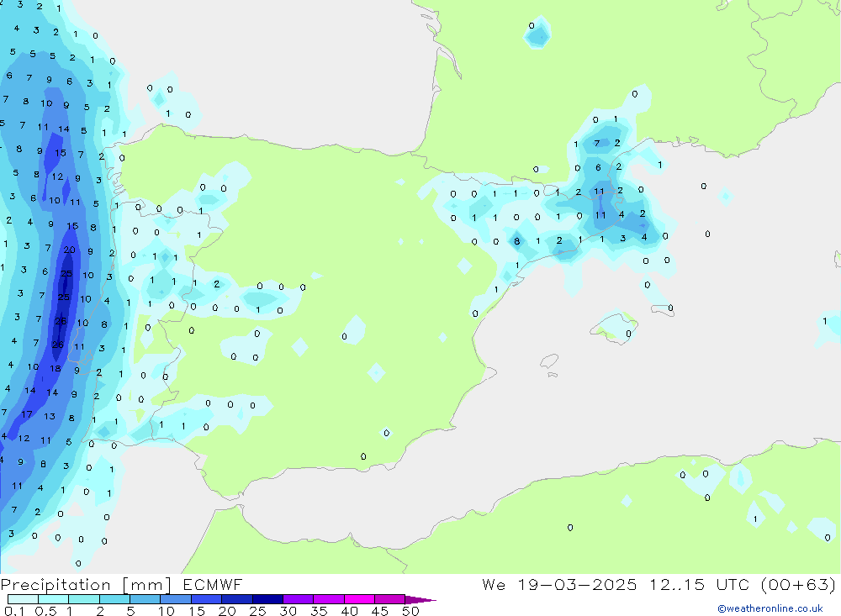This screenshot has height=616, width=841.
Task: Click the legend label '50'
Action: click(410, 611)
